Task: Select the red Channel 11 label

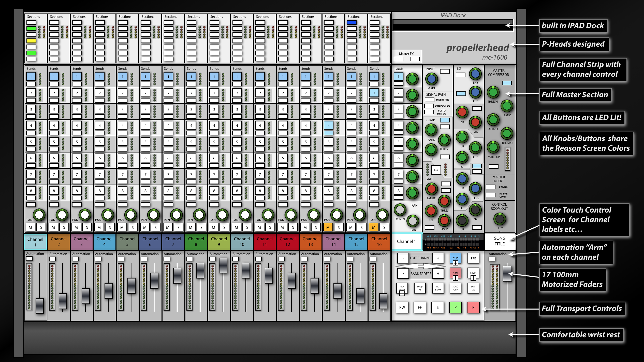Action: click(265, 242)
